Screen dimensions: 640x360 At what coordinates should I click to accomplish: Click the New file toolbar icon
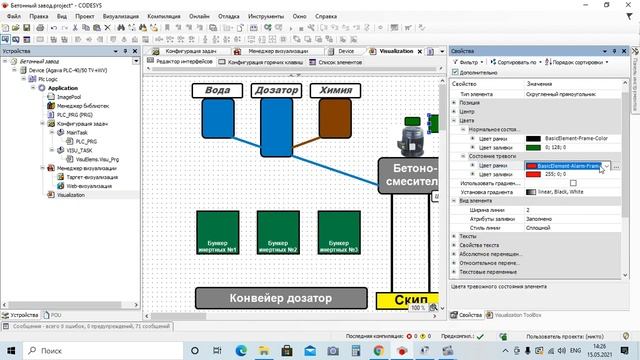tap(5, 28)
